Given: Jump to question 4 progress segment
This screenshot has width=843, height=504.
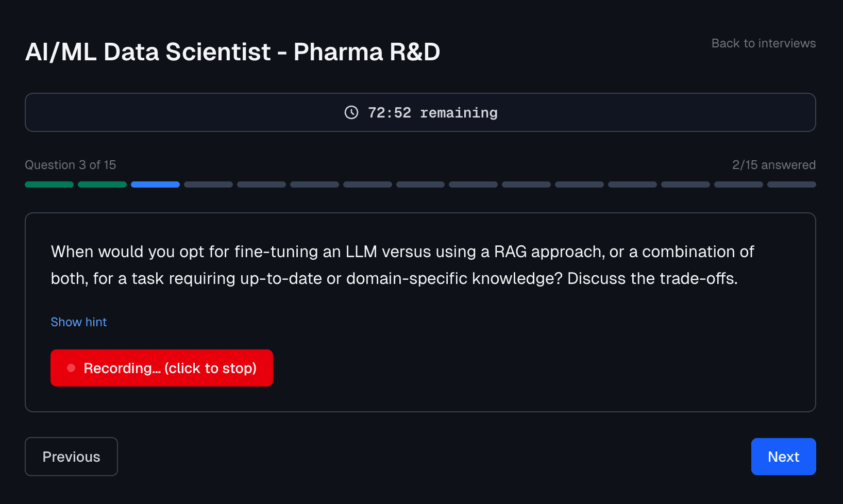Looking at the screenshot, I should coord(208,184).
